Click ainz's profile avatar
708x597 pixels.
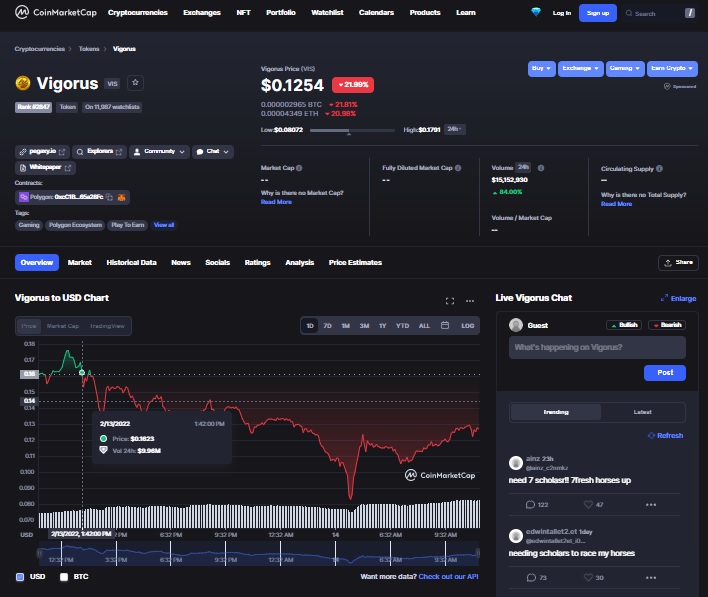(516, 463)
